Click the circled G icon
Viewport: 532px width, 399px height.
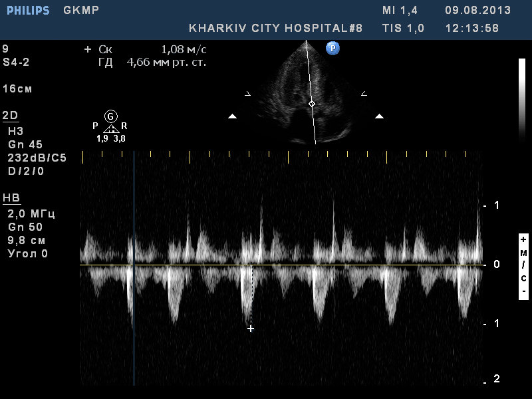111,116
